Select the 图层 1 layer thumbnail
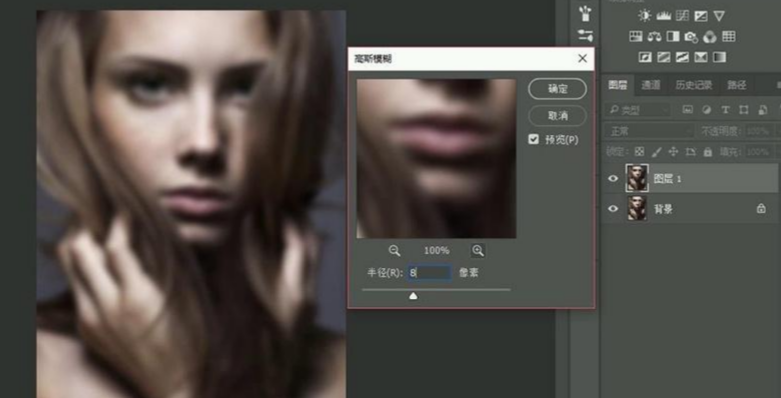The width and height of the screenshot is (781, 398). pyautogui.click(x=637, y=178)
